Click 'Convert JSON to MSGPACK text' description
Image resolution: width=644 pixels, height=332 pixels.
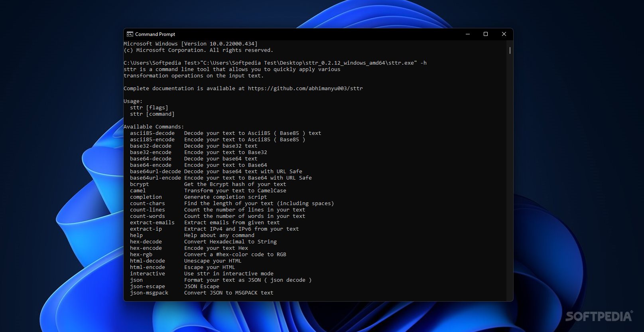point(229,293)
